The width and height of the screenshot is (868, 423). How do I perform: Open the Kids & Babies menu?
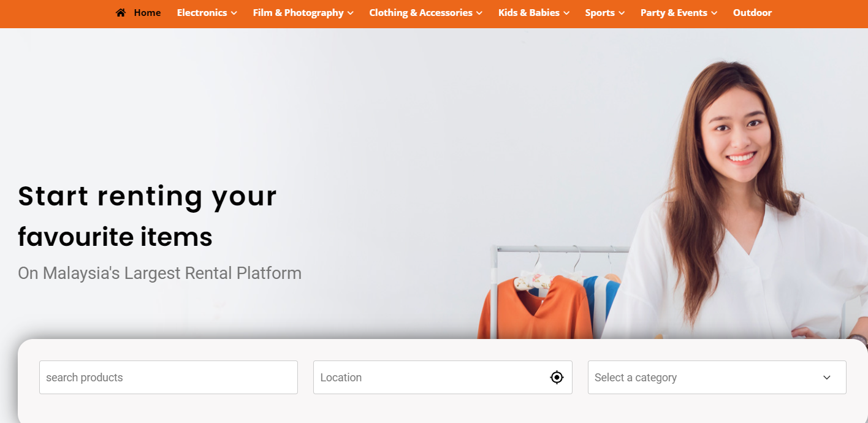coord(534,13)
